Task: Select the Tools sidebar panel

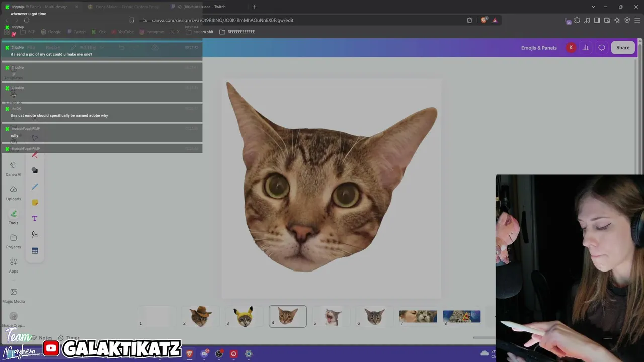Action: point(13,217)
